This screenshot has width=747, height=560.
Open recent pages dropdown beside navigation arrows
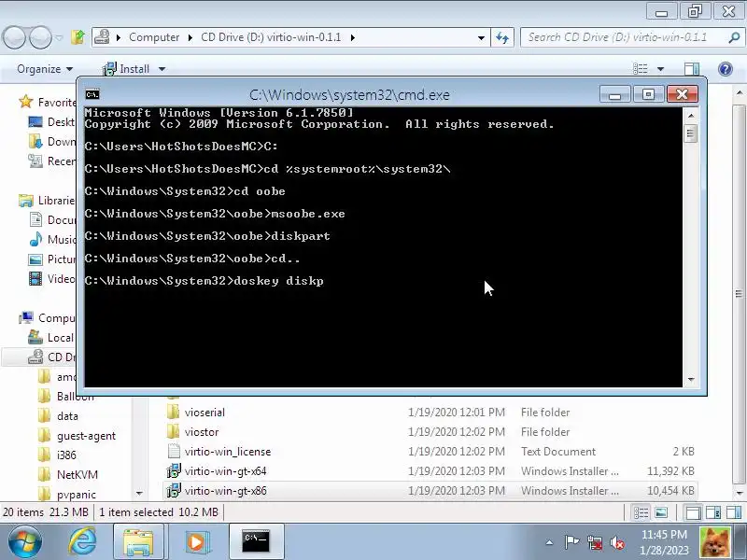pos(59,37)
